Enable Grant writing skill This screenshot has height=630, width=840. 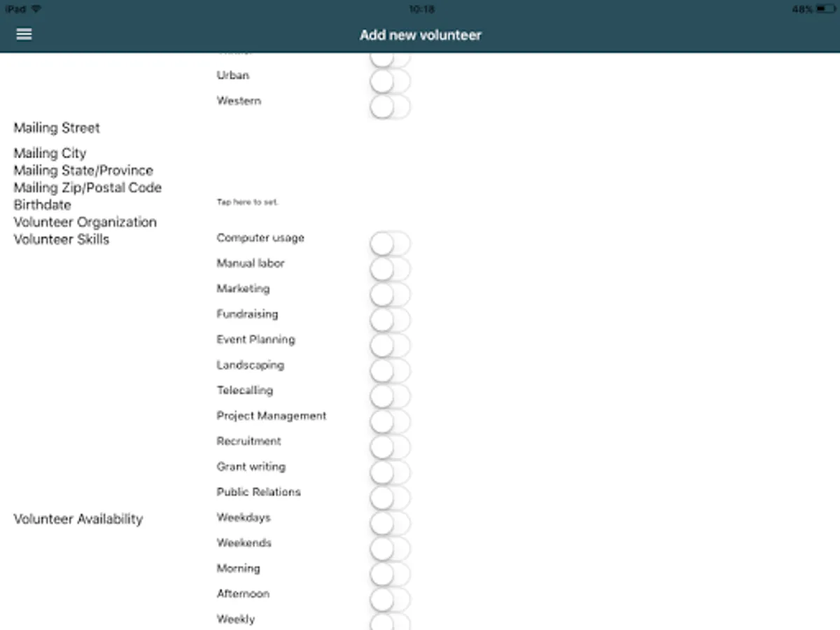[x=390, y=472]
